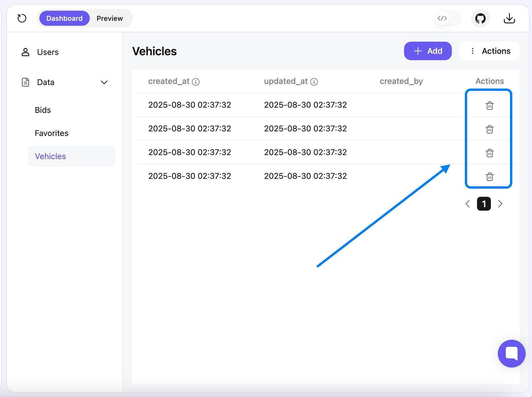
Task: Open the Bids data table
Action: coord(43,110)
